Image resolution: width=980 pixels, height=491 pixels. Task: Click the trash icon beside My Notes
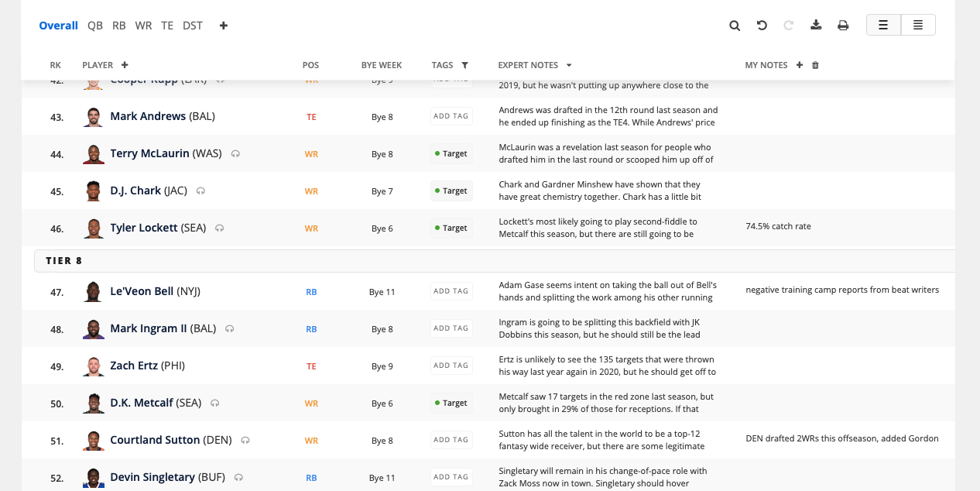[815, 66]
